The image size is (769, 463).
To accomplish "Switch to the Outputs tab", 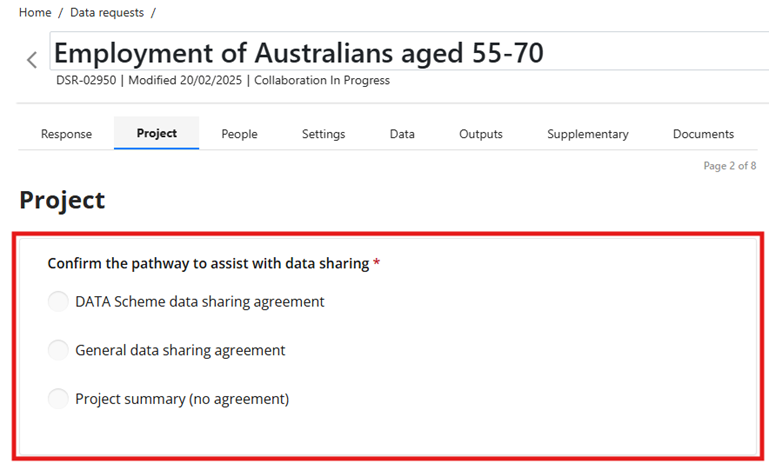I will [x=481, y=134].
